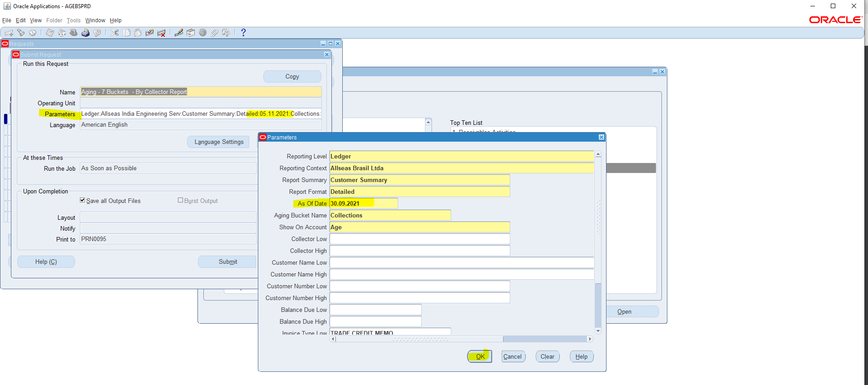This screenshot has height=385, width=868.
Task: Click the Copy pages toolbar icon
Action: pos(126,33)
